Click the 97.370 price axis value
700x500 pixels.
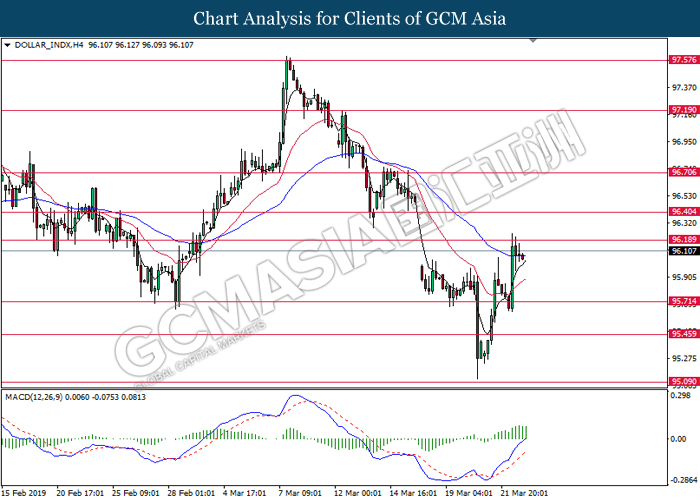click(684, 88)
